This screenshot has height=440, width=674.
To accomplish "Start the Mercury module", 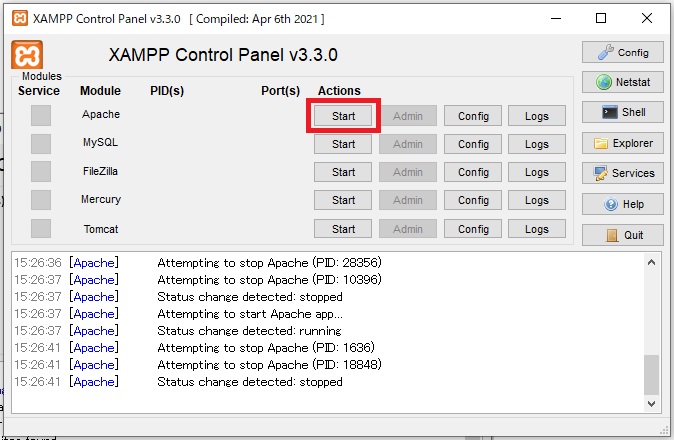I will click(343, 200).
